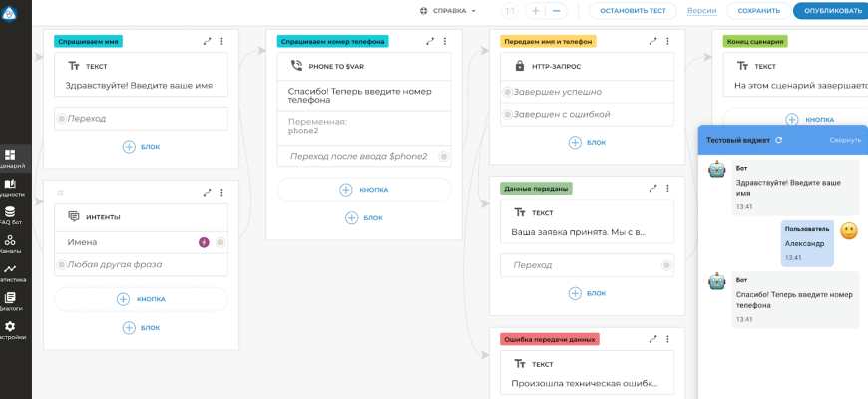The height and width of the screenshot is (399, 868).
Task: Click the refresh icon in Тестовый виджет
Action: [778, 140]
